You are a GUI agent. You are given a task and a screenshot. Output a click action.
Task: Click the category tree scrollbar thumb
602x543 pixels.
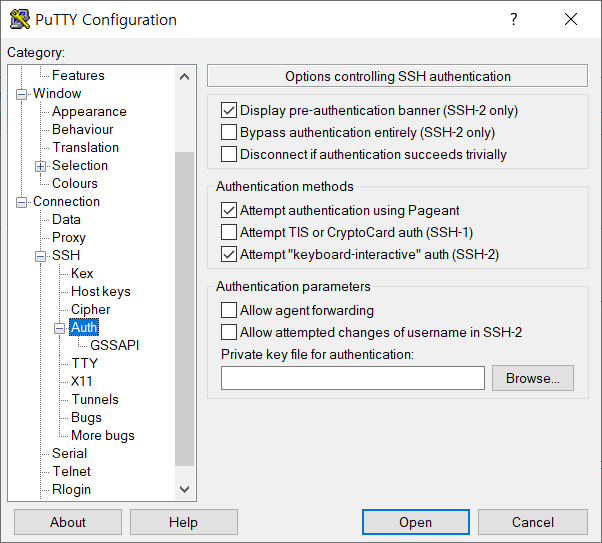[185, 309]
